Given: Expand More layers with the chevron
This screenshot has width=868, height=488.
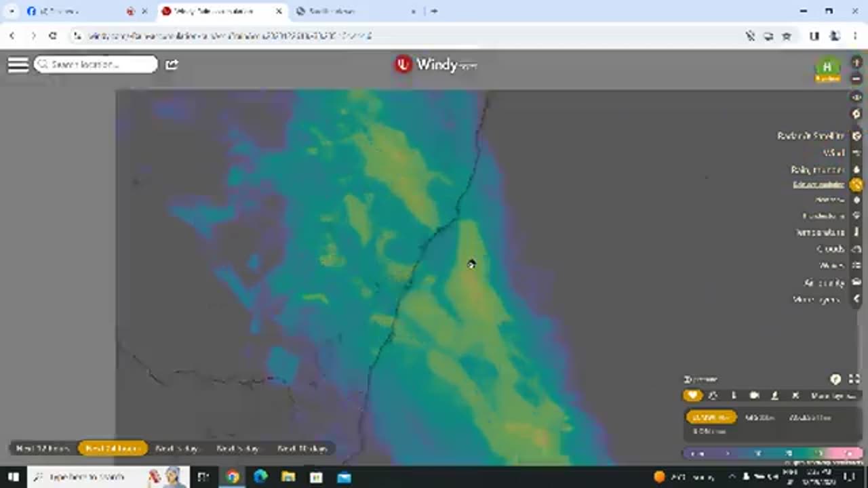Looking at the screenshot, I should click(856, 299).
